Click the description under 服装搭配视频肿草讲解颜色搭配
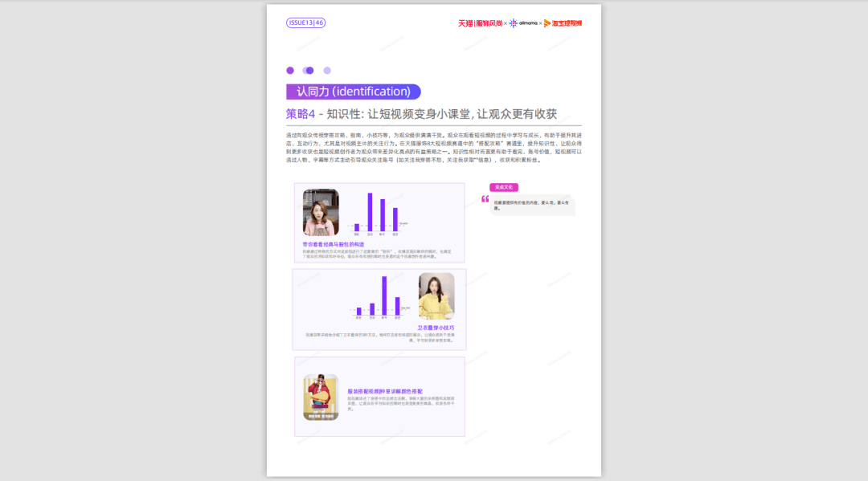The image size is (868, 481). (x=401, y=404)
